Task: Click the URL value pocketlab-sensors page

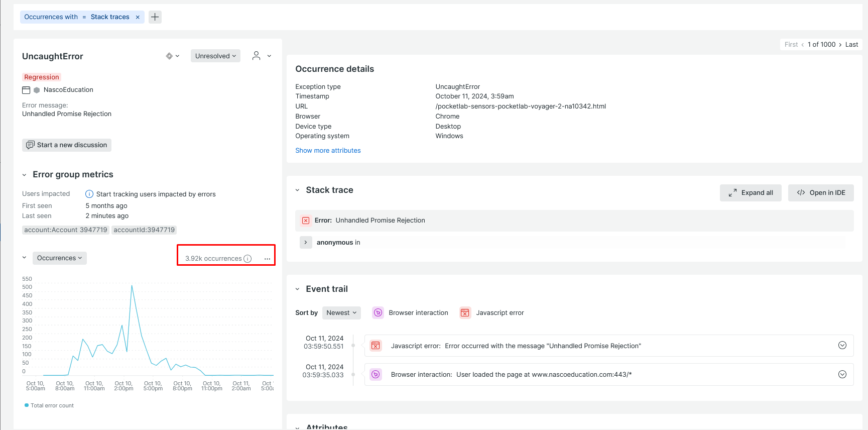Action: (521, 106)
